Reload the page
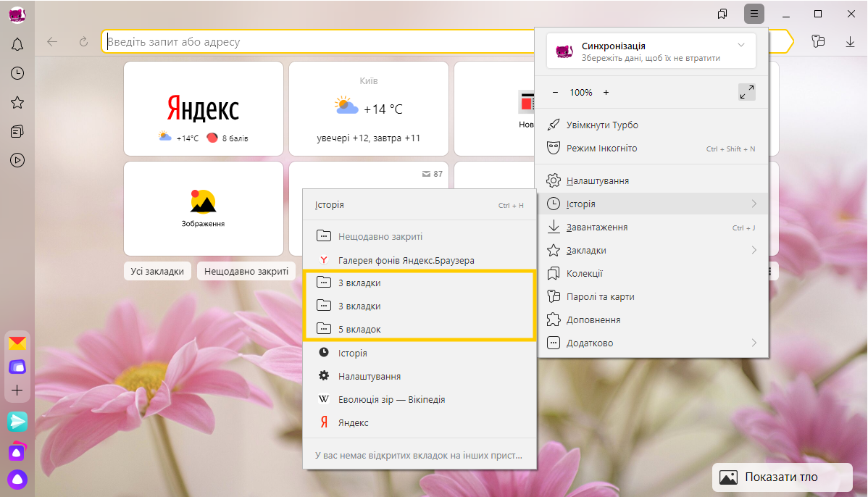 83,41
